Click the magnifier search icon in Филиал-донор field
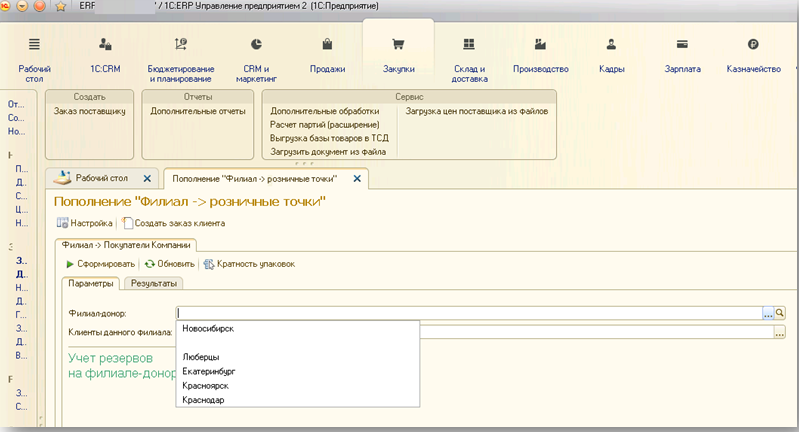Image resolution: width=799 pixels, height=432 pixels. point(780,313)
